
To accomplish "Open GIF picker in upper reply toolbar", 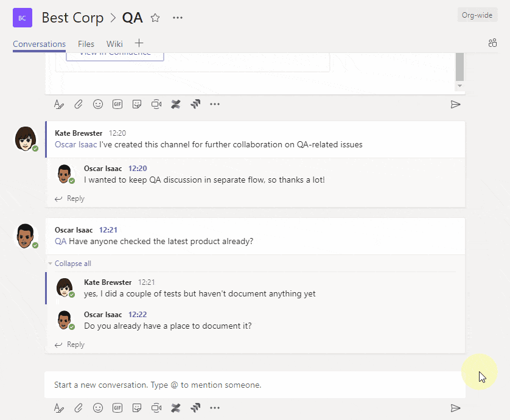I will (117, 104).
